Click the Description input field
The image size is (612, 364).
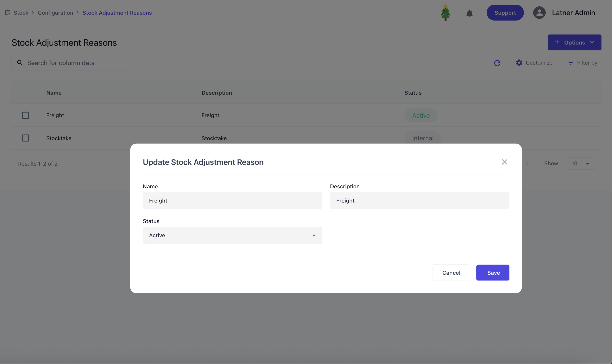pyautogui.click(x=419, y=201)
